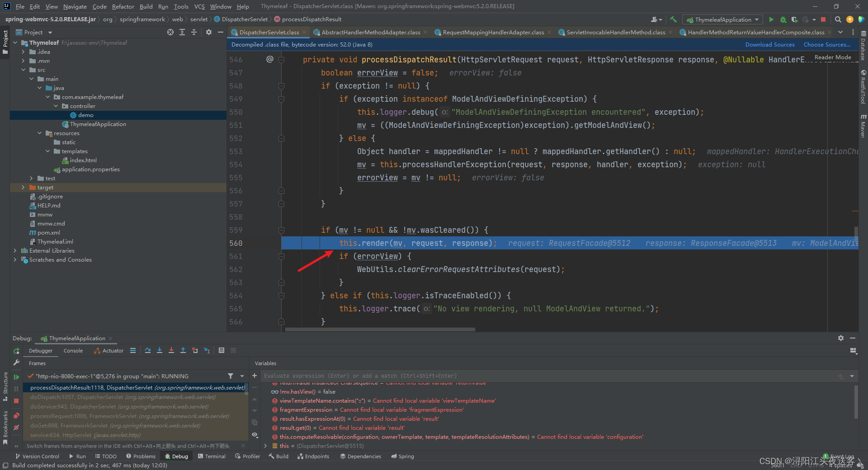Image resolution: width=868 pixels, height=470 pixels.
Task: Click Step Out debugger icon
Action: (x=183, y=351)
